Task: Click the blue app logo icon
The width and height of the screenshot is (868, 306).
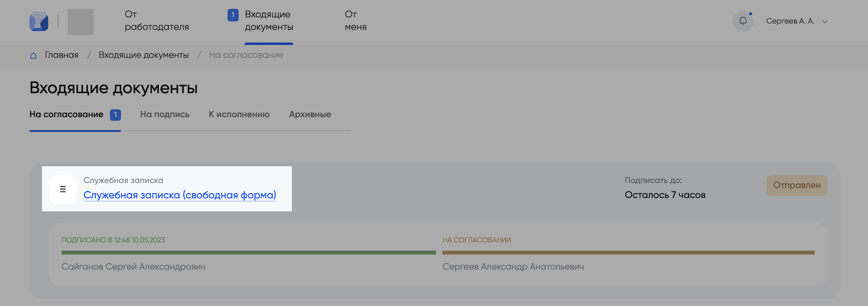Action: point(39,22)
